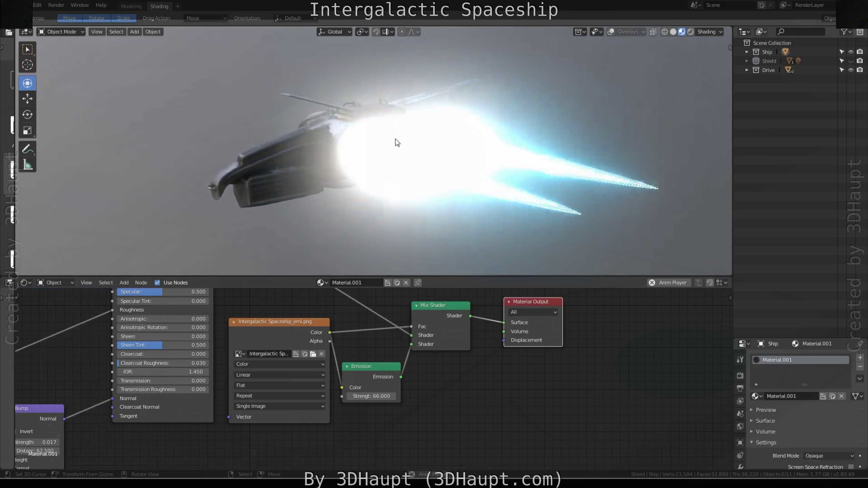Switch viewport to wireframe shading
Viewport: 868px width, 488px height.
click(x=664, y=32)
